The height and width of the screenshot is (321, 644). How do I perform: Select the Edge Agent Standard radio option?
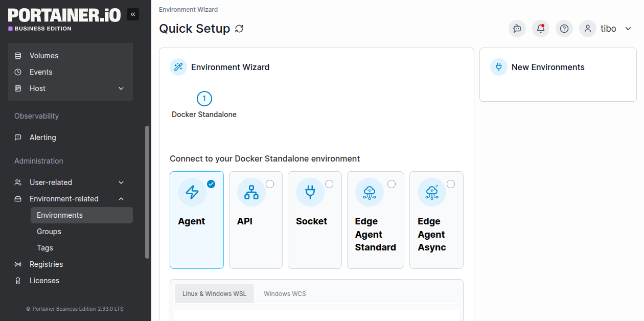(x=392, y=184)
